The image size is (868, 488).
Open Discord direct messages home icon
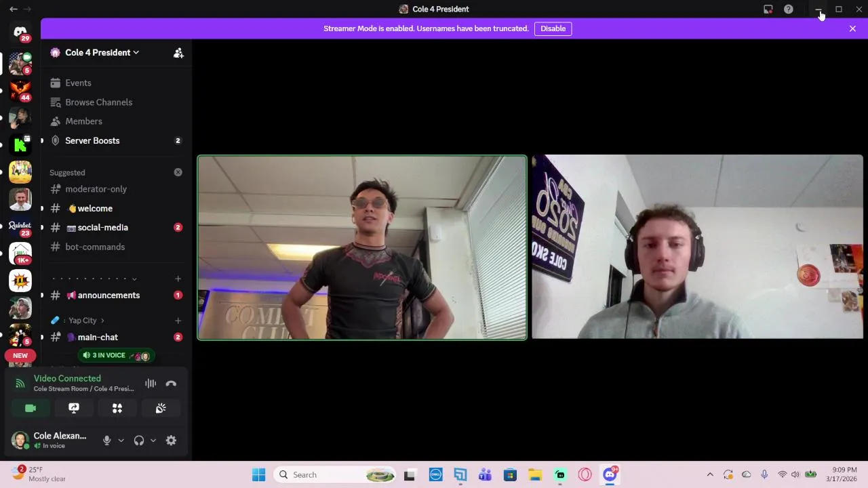(20, 33)
